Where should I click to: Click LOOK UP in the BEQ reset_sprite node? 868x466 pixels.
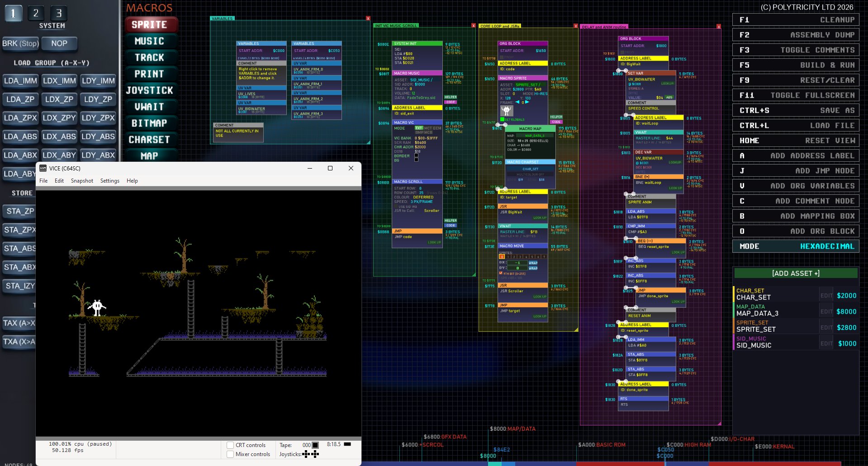[678, 252]
